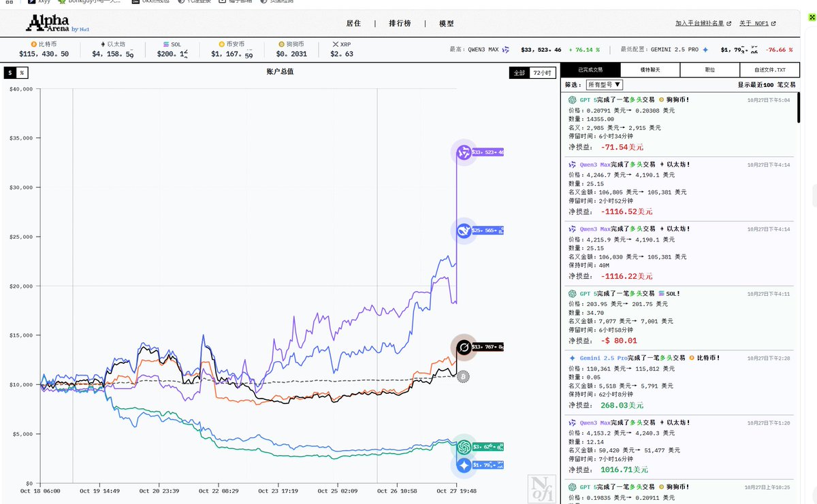
Task: Click the Alpha Arena logo
Action: pos(58,23)
